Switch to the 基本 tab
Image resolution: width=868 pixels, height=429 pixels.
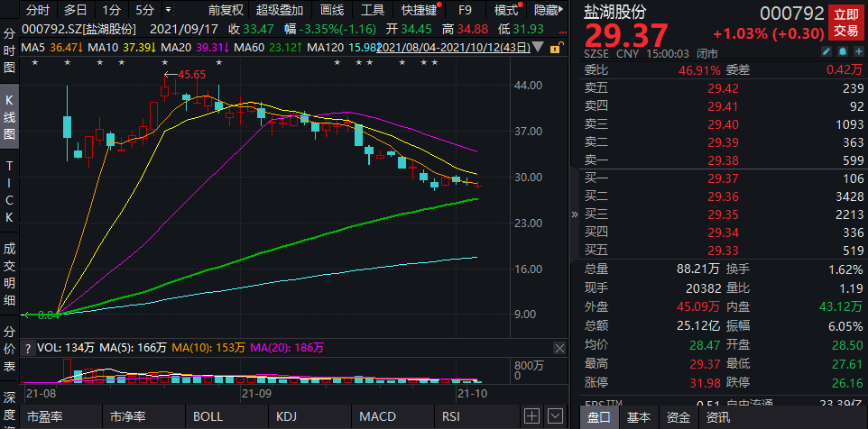tap(639, 417)
